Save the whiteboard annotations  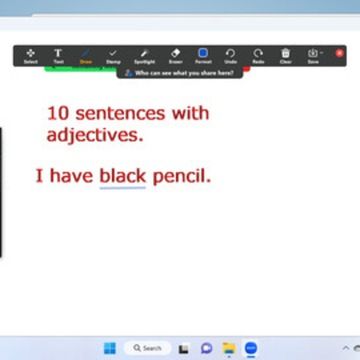pyautogui.click(x=313, y=56)
